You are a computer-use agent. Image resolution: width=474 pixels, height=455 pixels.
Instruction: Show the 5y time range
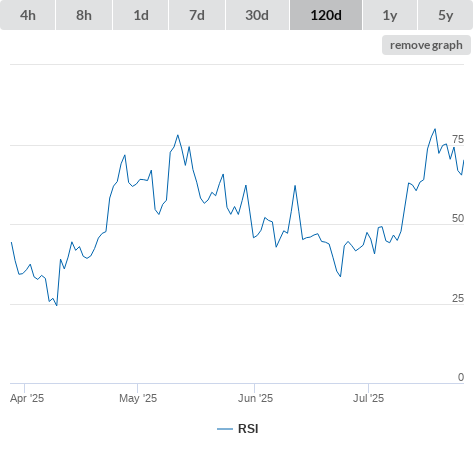(446, 15)
